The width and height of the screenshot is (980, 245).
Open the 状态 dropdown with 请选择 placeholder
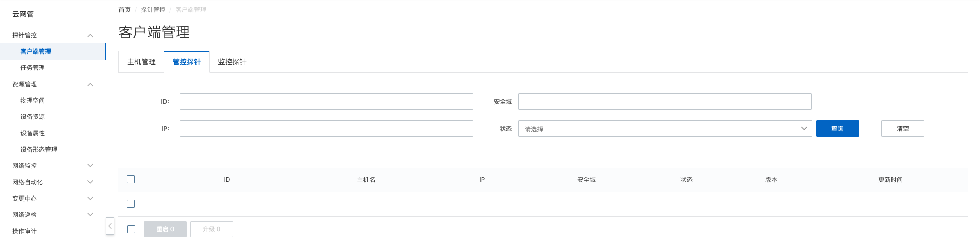(x=665, y=129)
